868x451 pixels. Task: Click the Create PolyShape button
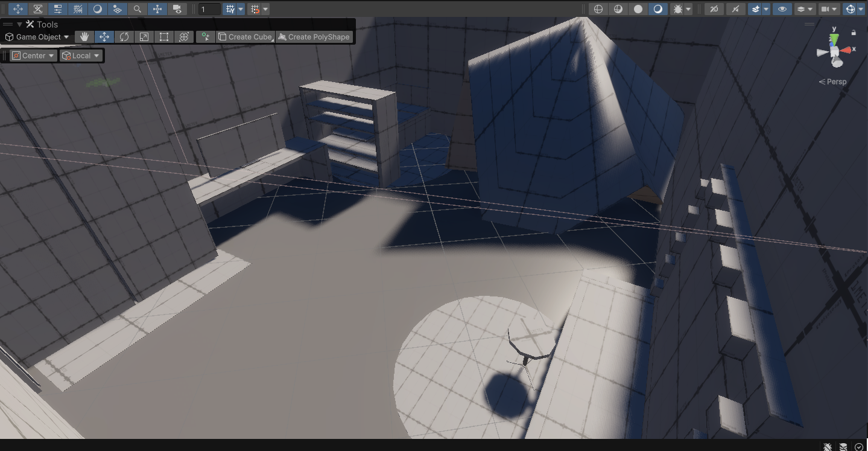(314, 37)
